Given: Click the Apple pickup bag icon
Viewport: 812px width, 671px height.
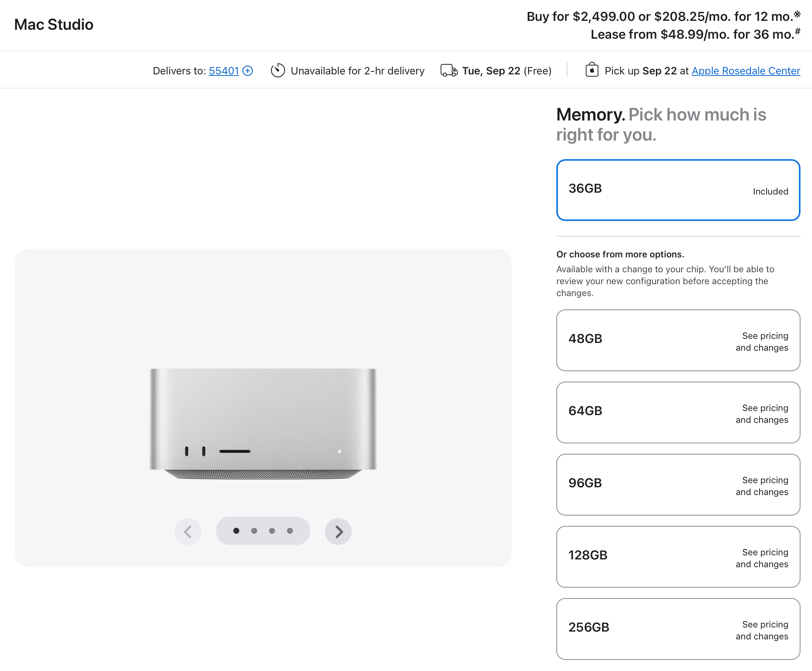Looking at the screenshot, I should [x=592, y=70].
